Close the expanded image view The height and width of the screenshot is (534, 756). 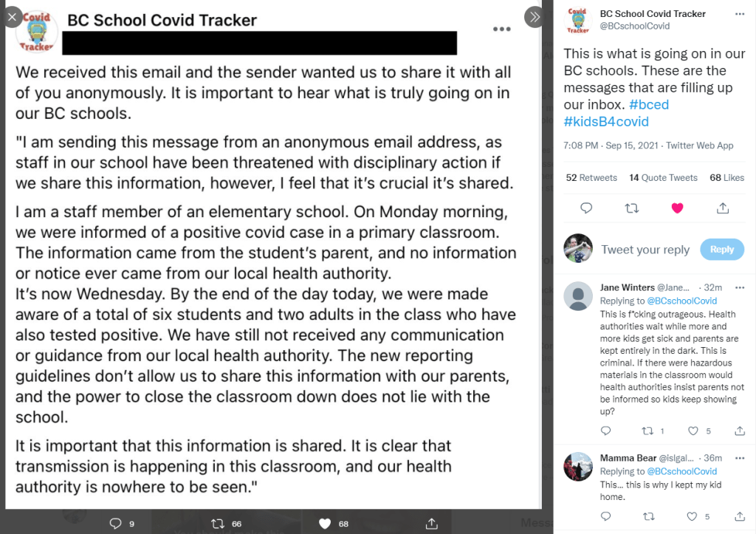[x=13, y=16]
